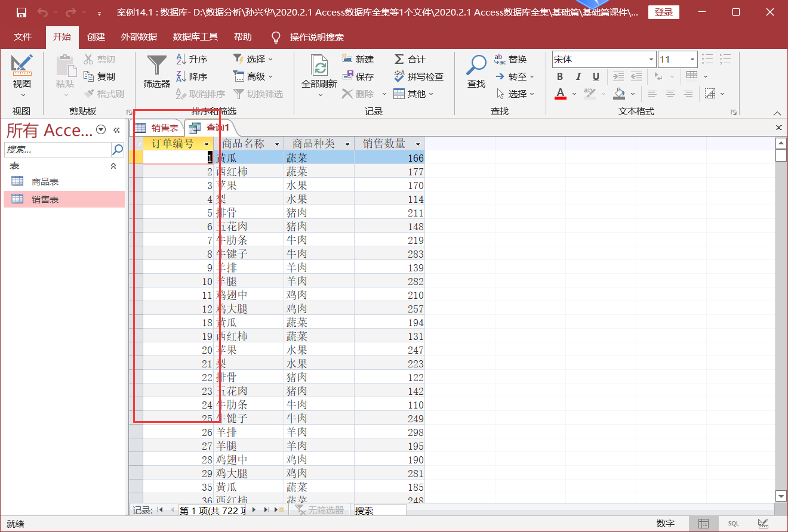Run 拼写检查 spelling check

click(418, 76)
